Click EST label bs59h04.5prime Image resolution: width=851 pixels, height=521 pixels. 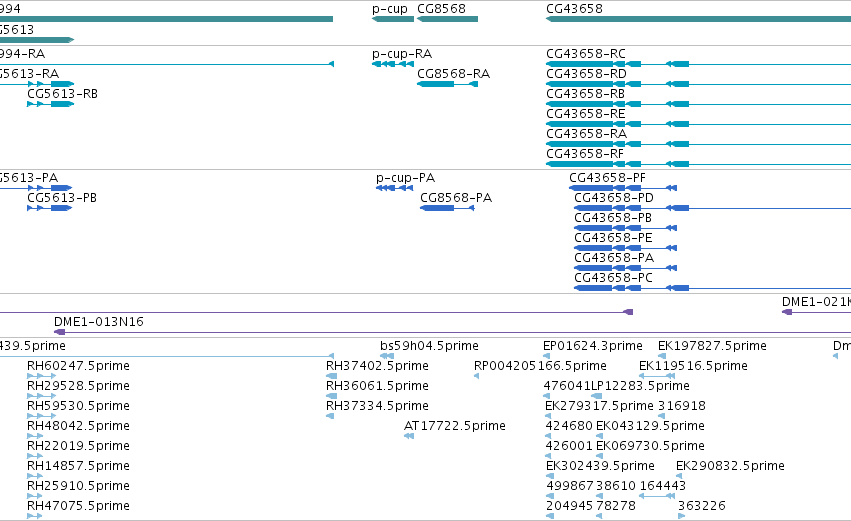(429, 346)
